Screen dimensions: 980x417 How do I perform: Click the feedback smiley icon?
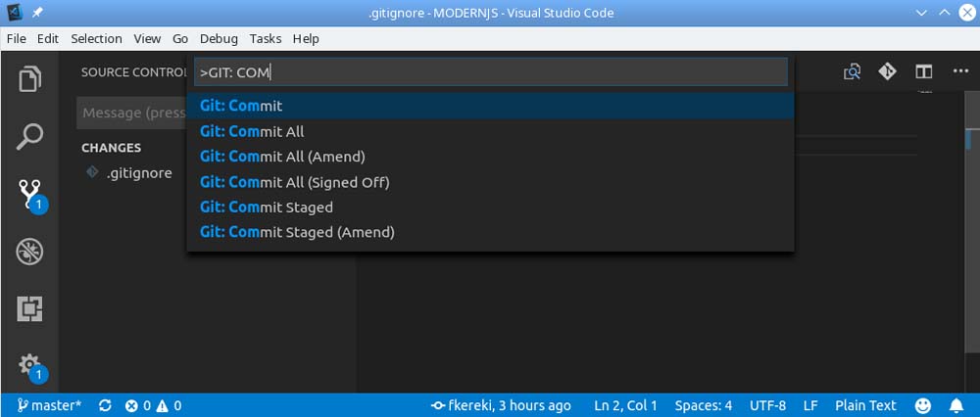pyautogui.click(x=923, y=405)
